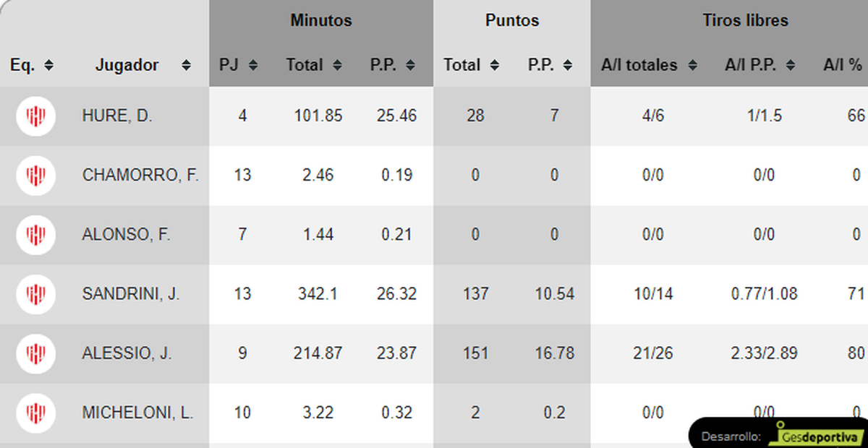Screen dimensions: 868x448
Task: Click the Tiros libres group header
Action: pyautogui.click(x=745, y=20)
